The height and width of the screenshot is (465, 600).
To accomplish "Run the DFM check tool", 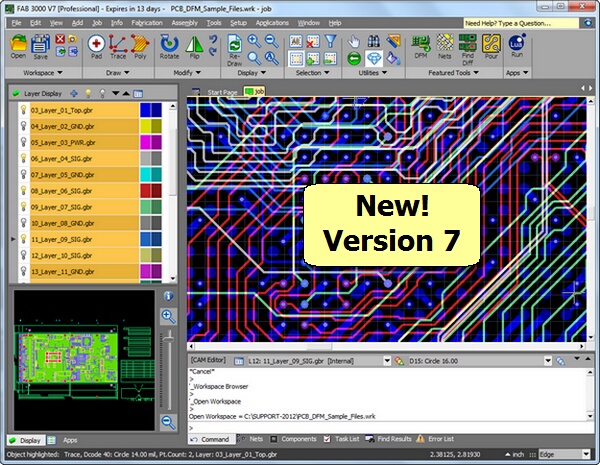I will pyautogui.click(x=421, y=47).
